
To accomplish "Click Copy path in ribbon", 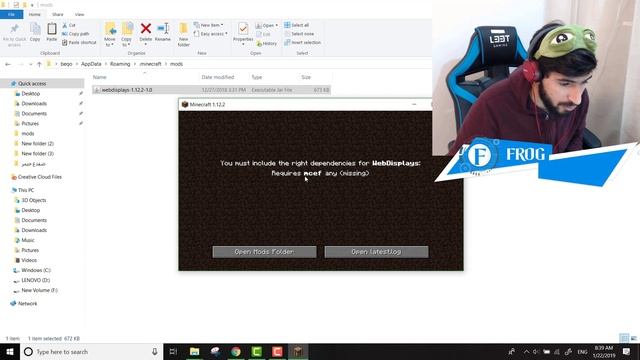I will (x=76, y=34).
